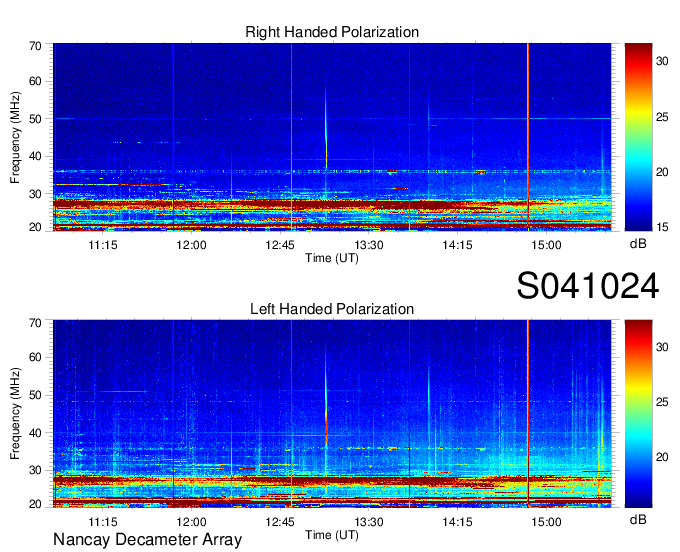Click the bright burst streak in Left Handed plot
This screenshot has width=680, height=552.
pyautogui.click(x=326, y=403)
